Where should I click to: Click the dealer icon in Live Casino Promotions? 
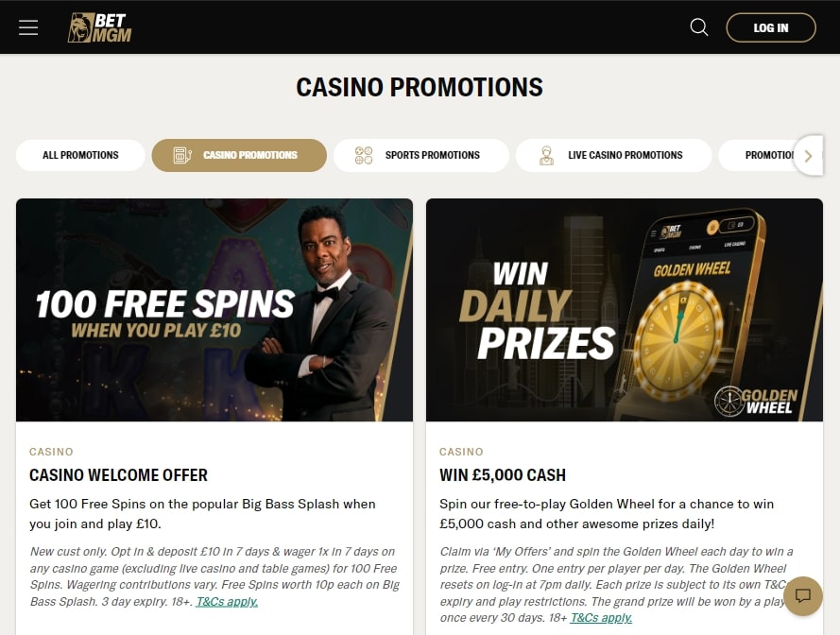[546, 155]
